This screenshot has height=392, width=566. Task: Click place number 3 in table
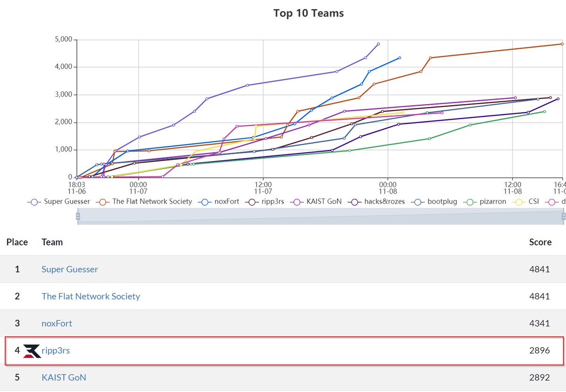pyautogui.click(x=17, y=324)
